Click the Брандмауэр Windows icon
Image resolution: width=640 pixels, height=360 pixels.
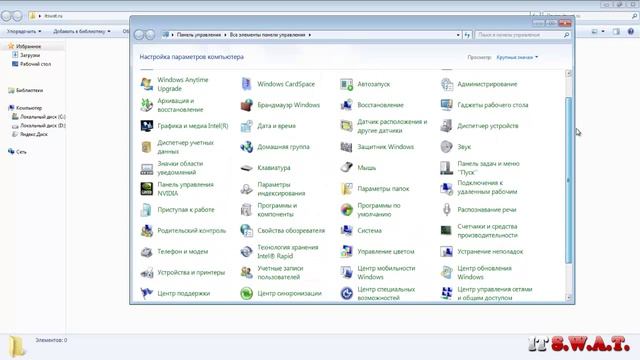(247, 105)
